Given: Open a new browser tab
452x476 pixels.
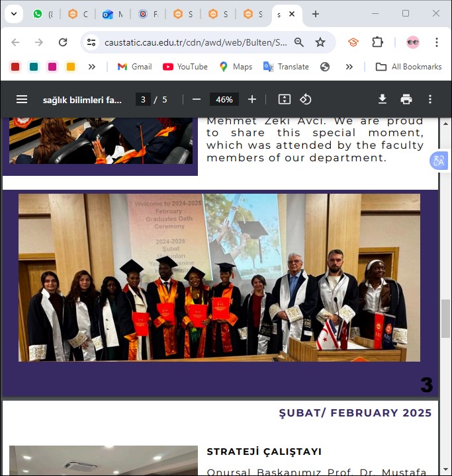Looking at the screenshot, I should [316, 14].
